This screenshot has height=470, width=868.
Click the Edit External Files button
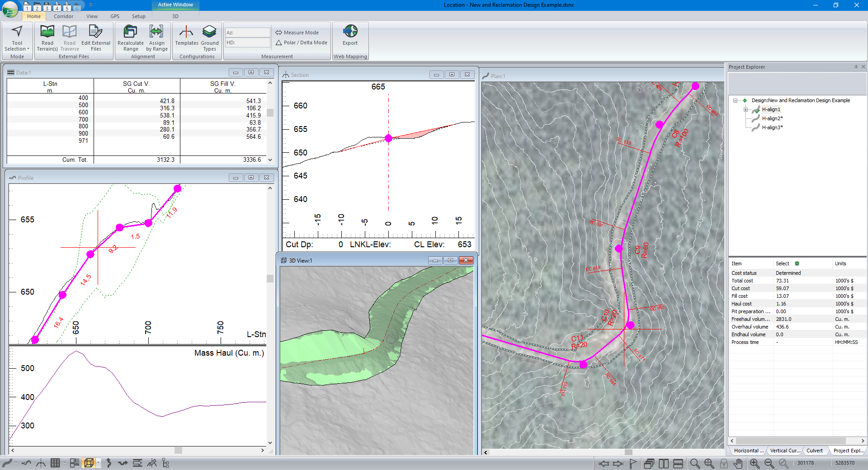(x=95, y=39)
